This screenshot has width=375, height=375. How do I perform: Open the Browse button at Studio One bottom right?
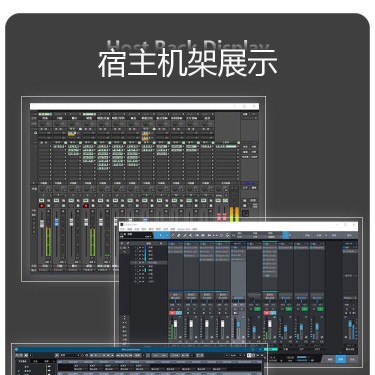pos(352,359)
